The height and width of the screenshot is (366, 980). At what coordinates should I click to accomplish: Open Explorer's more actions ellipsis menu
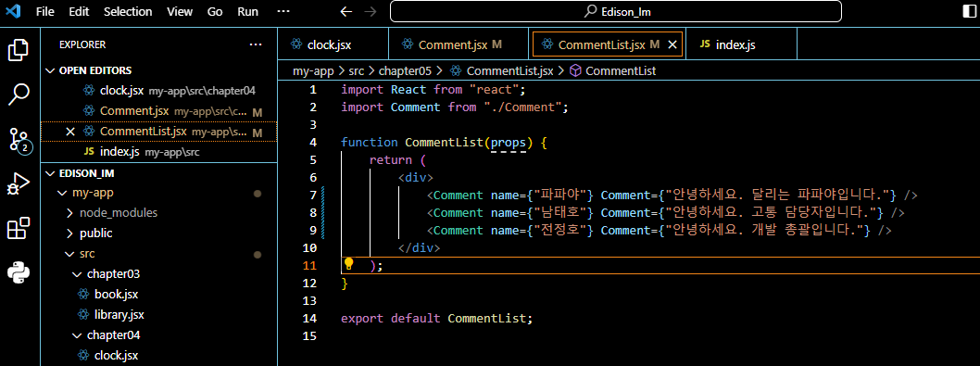(255, 44)
